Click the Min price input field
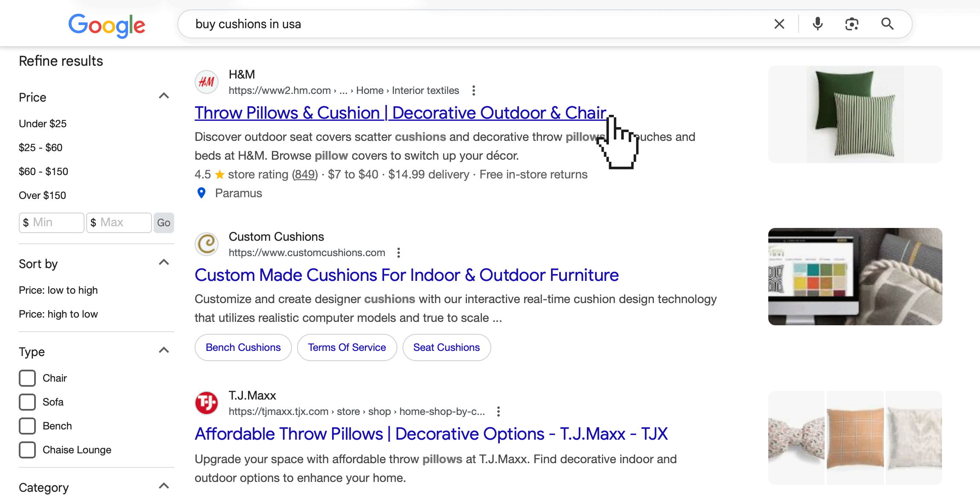980x502 pixels. pos(51,222)
